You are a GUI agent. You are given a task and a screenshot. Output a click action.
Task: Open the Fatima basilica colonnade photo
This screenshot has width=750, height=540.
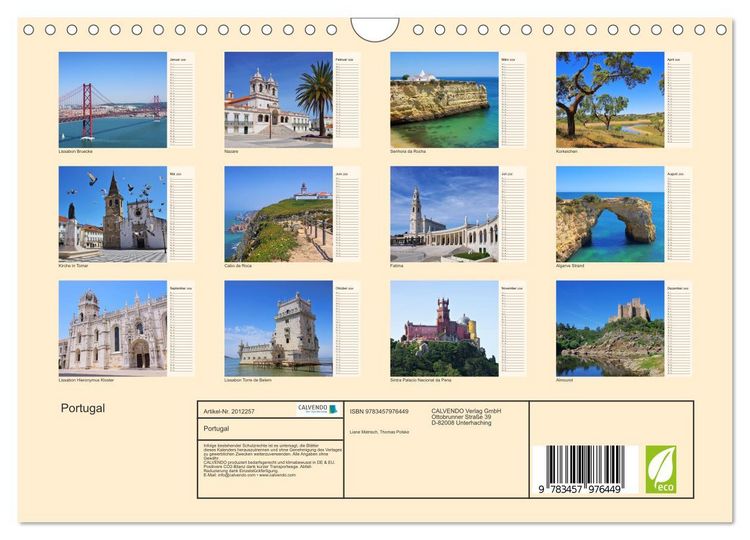(444, 214)
